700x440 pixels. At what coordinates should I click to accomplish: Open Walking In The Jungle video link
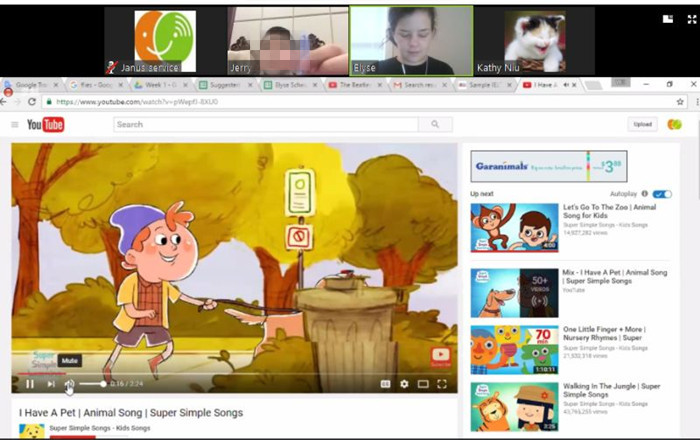tap(611, 390)
